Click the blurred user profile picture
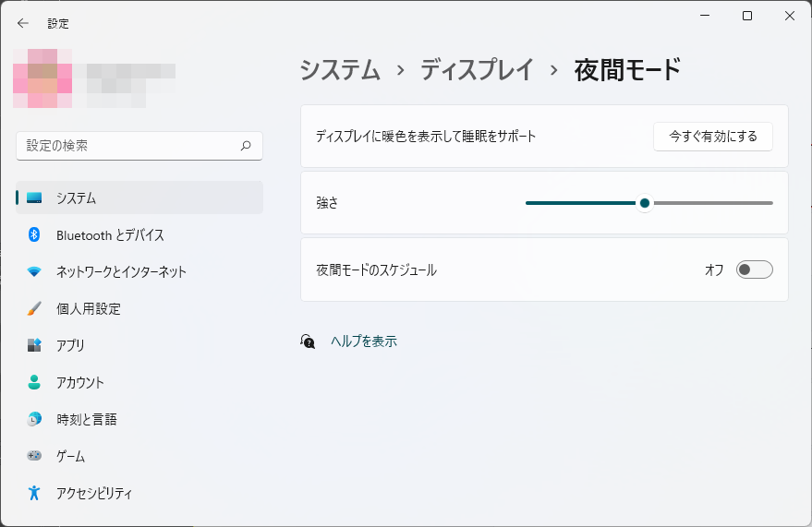Image resolution: width=812 pixels, height=527 pixels. [42, 78]
